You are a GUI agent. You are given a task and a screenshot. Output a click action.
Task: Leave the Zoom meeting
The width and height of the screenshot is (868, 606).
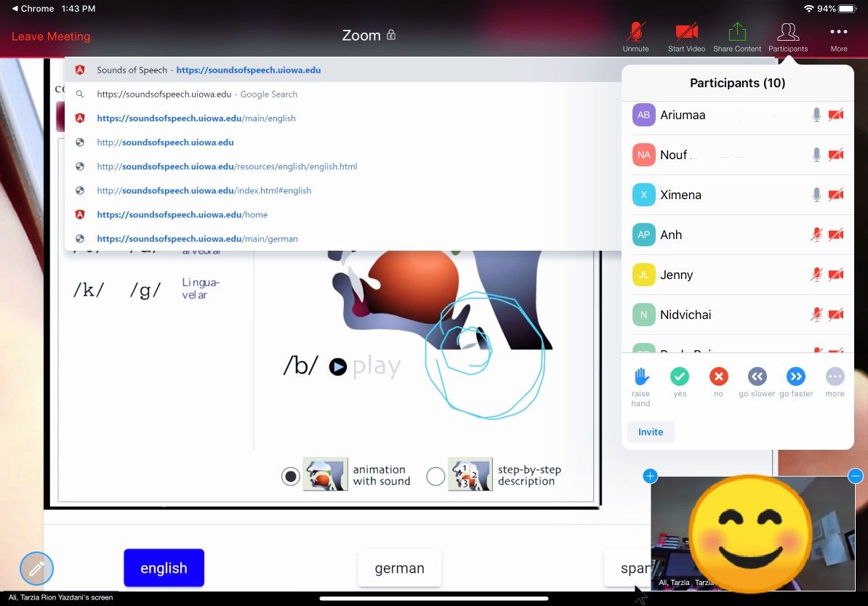[51, 36]
